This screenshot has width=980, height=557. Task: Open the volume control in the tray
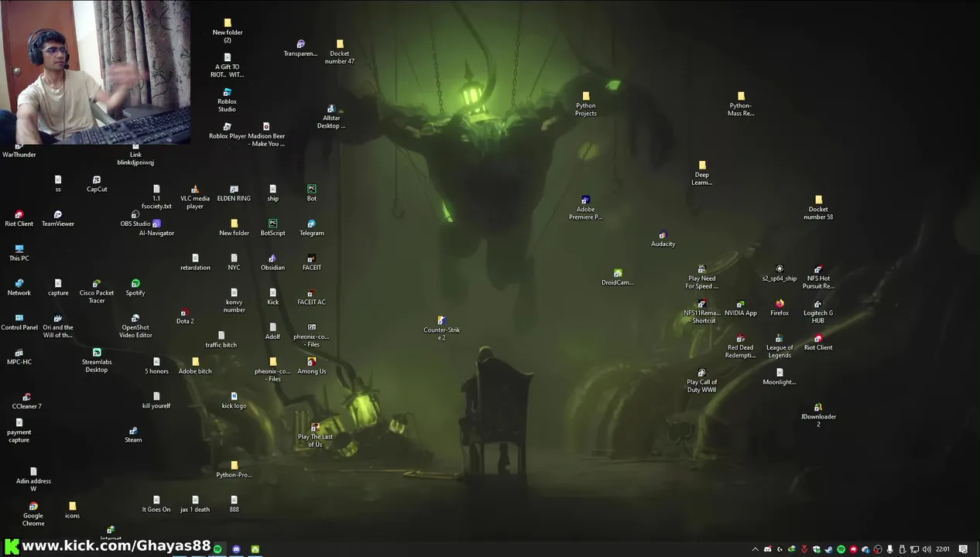click(x=926, y=549)
